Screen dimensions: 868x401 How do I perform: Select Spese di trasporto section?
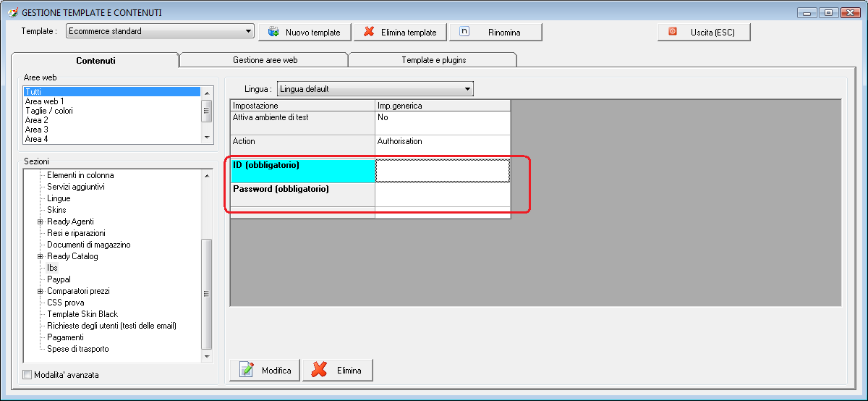click(78, 349)
